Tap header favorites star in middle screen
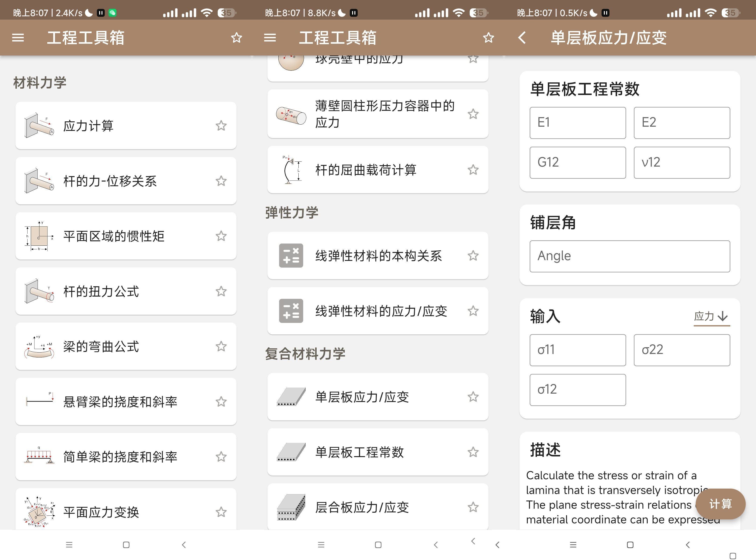Image resolution: width=756 pixels, height=560 pixels. tap(488, 38)
